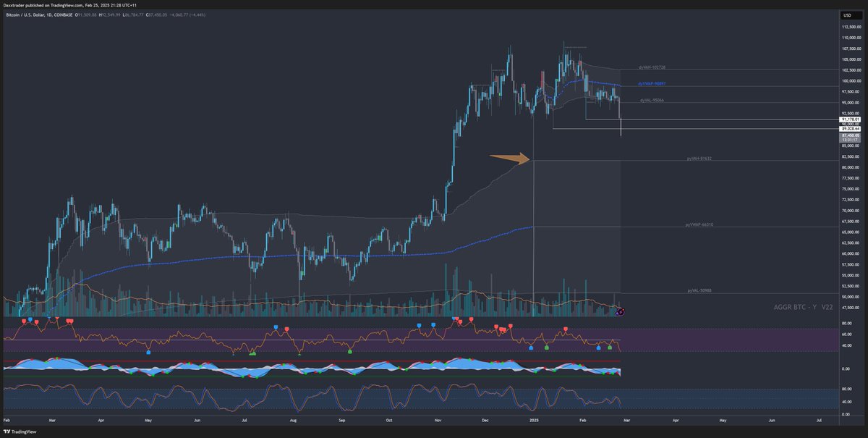Click the 80.00 label on bottom oscillator axis
This screenshot has height=438, width=868.
(x=846, y=390)
